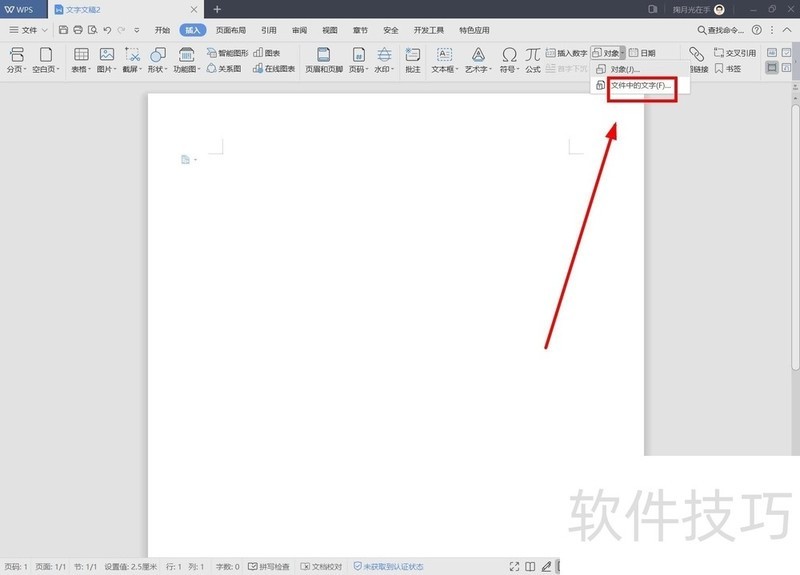Screen dimensions: 800x575
Task: Switch to the 视图 ribbon tab
Action: tap(330, 30)
